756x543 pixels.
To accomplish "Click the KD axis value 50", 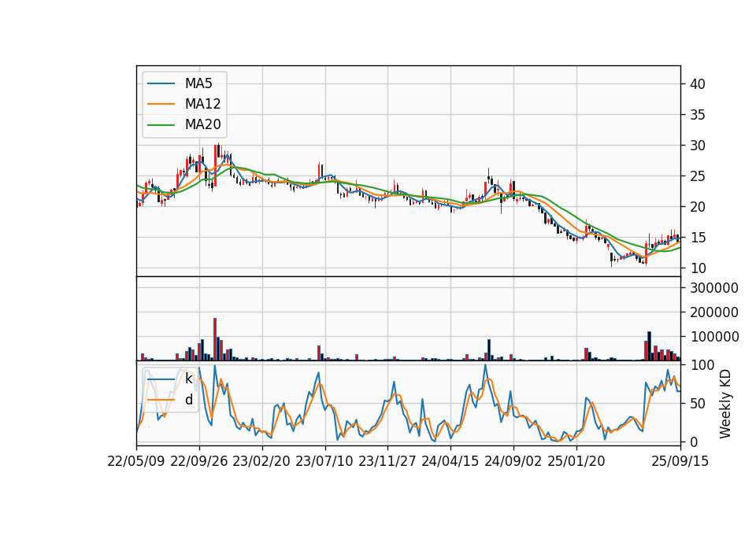I will (698, 404).
